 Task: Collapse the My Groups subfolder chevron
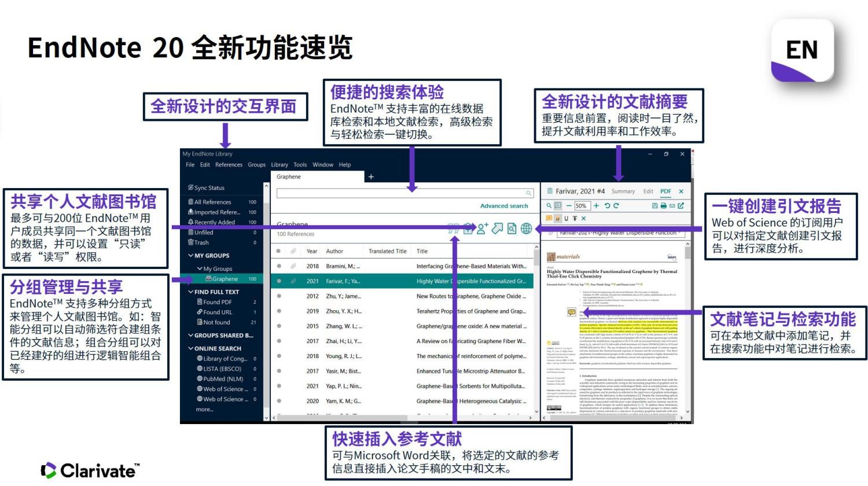pos(200,268)
